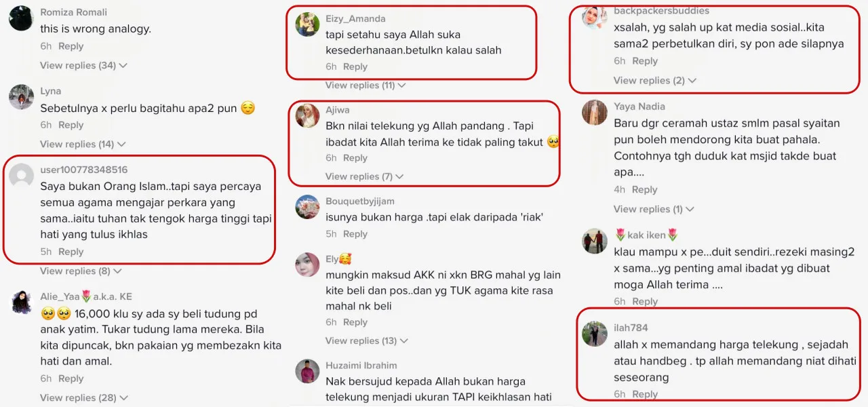Reply to Yaya Nadia's comment

coord(644,190)
